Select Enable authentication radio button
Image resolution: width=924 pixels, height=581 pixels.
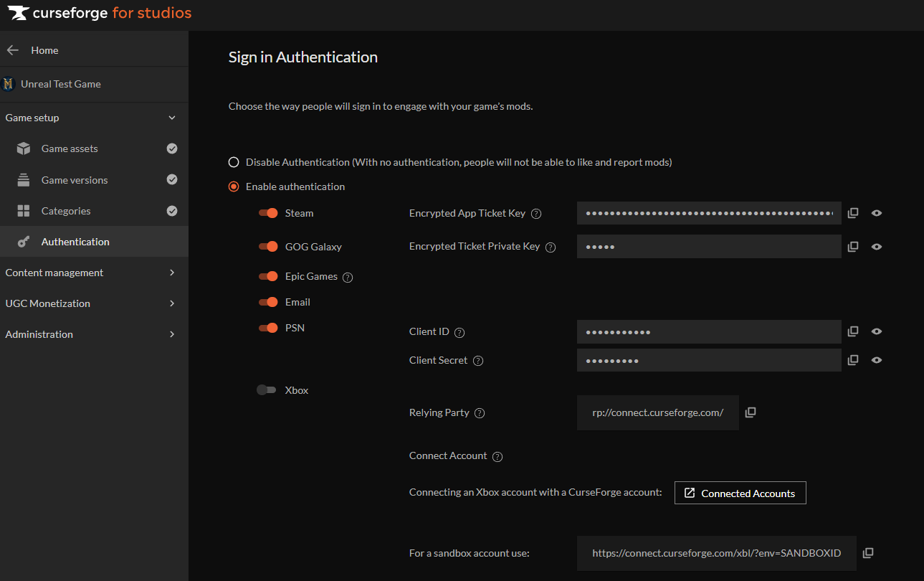234,186
